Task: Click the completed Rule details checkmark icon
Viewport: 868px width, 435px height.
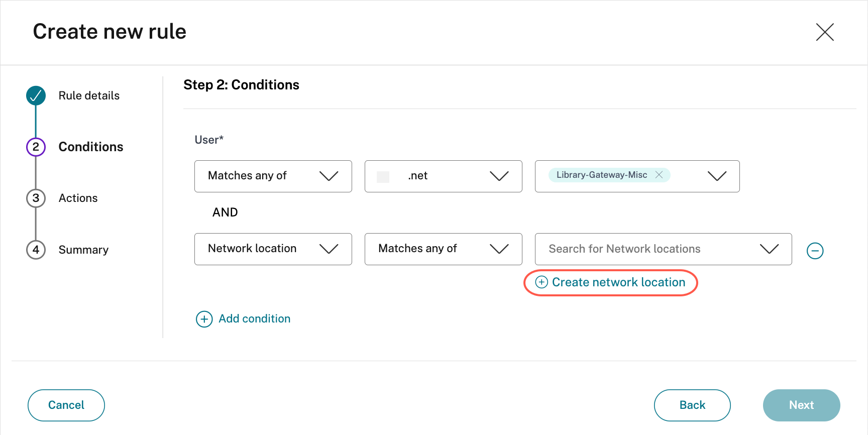Action: click(x=36, y=95)
